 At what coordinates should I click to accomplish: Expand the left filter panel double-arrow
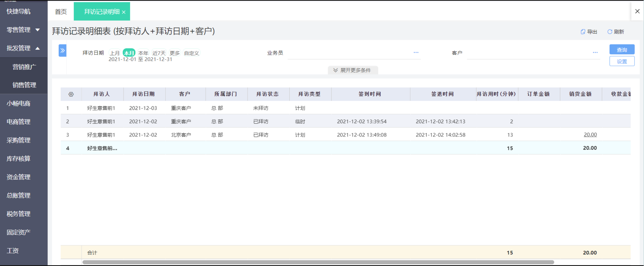coord(63,51)
